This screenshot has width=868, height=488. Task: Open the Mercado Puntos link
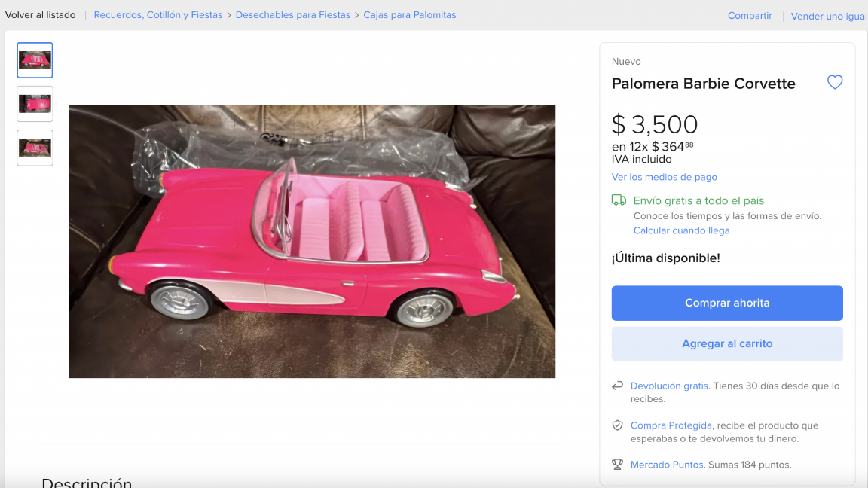[x=667, y=465]
